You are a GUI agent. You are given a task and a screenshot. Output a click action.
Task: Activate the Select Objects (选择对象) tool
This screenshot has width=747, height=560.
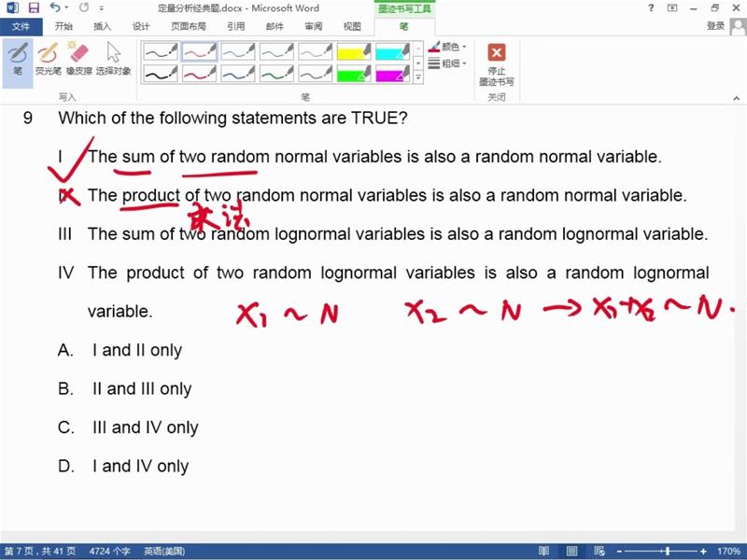[x=113, y=59]
